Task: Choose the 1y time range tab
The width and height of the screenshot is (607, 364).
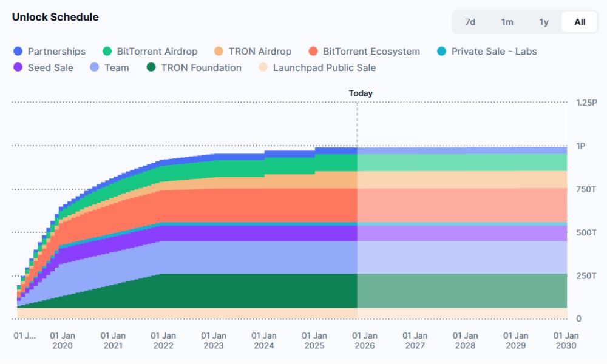Action: click(x=544, y=22)
